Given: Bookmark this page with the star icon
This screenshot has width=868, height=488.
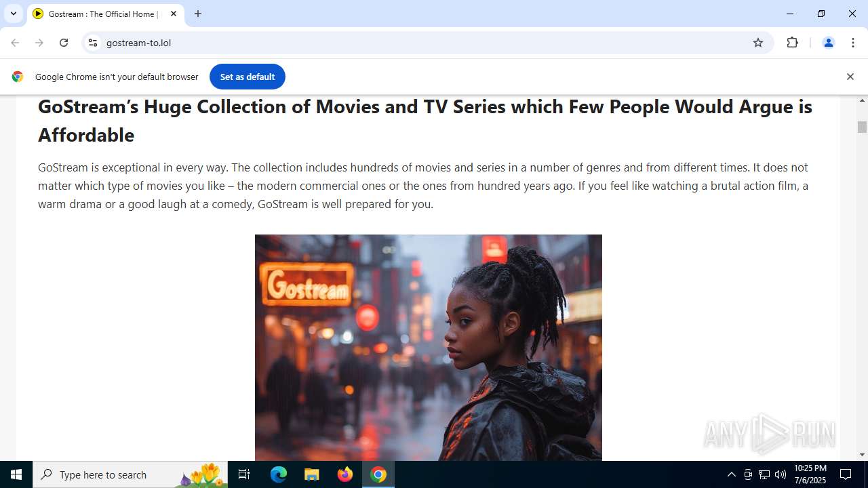Looking at the screenshot, I should click(x=758, y=43).
